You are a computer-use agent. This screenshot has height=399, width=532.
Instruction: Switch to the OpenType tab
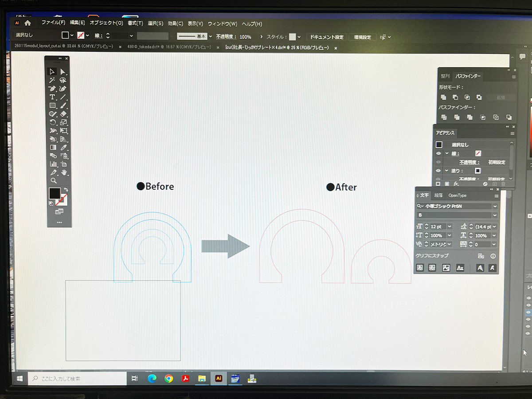(457, 196)
